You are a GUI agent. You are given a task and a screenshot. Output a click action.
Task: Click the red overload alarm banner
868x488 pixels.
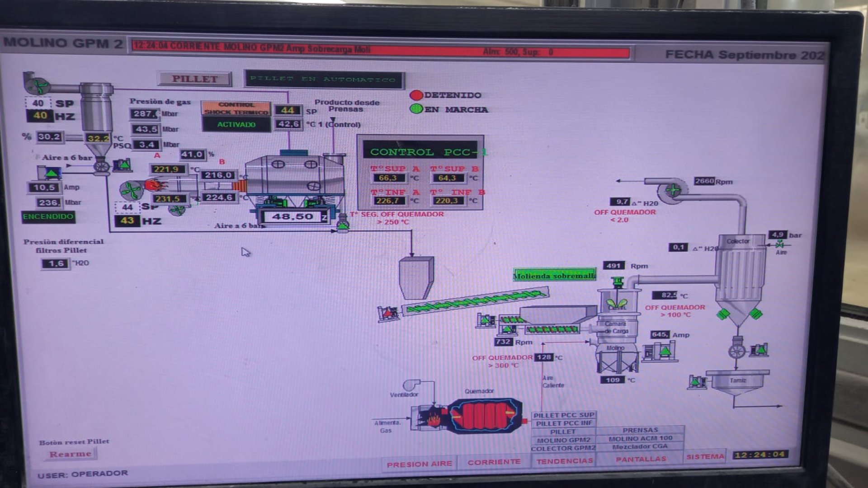[x=380, y=50]
